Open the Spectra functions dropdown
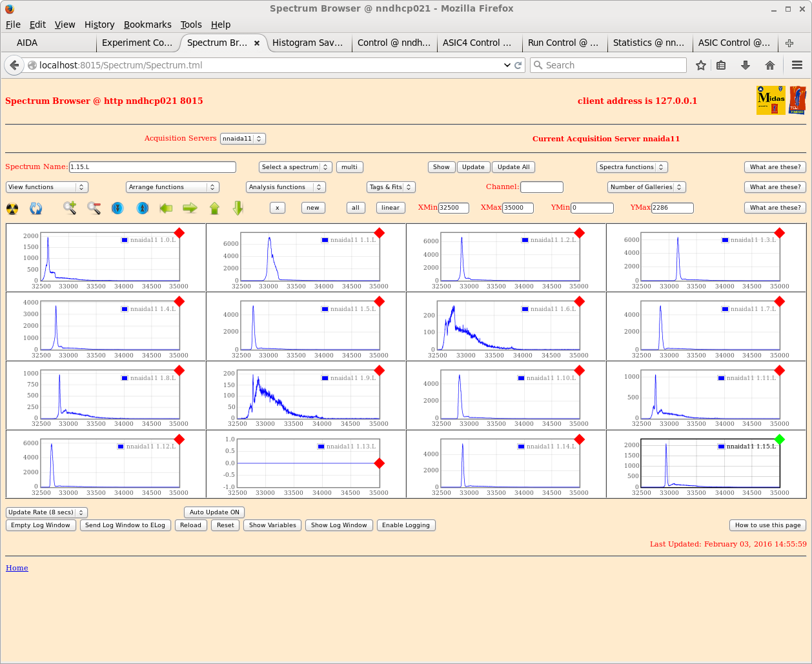812x664 pixels. (632, 167)
